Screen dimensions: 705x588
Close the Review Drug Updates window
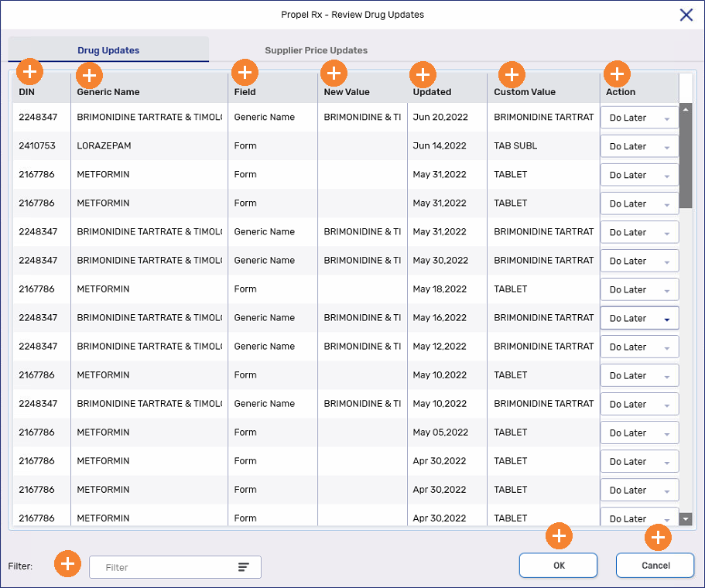point(686,15)
